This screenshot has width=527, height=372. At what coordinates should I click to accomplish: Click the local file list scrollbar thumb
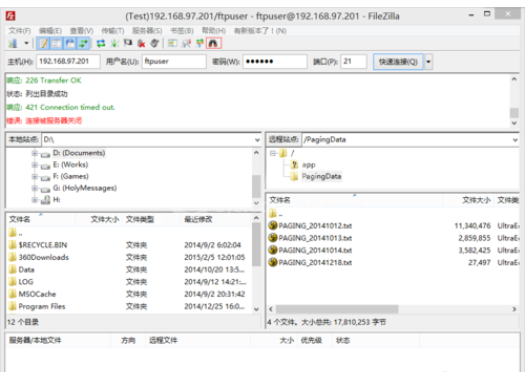point(256,244)
